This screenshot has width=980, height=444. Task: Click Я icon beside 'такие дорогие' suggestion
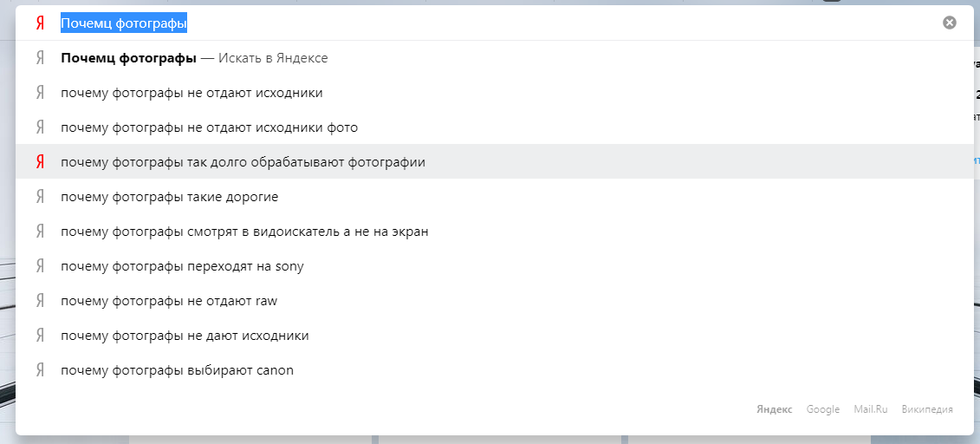pyautogui.click(x=40, y=197)
